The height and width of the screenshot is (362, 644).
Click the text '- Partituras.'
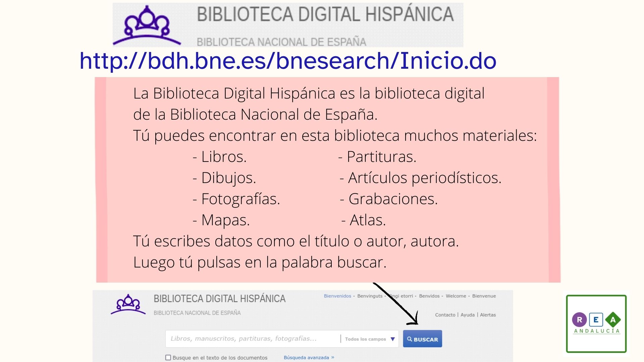(377, 157)
